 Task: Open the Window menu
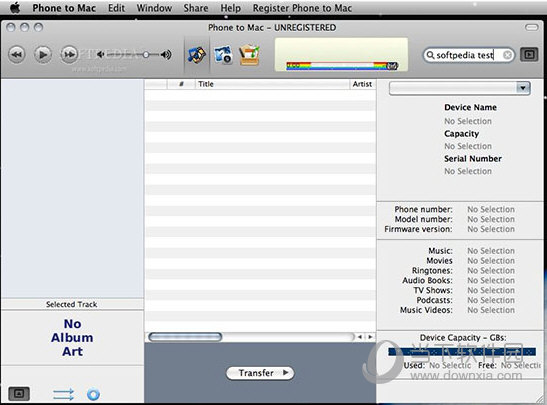click(154, 8)
